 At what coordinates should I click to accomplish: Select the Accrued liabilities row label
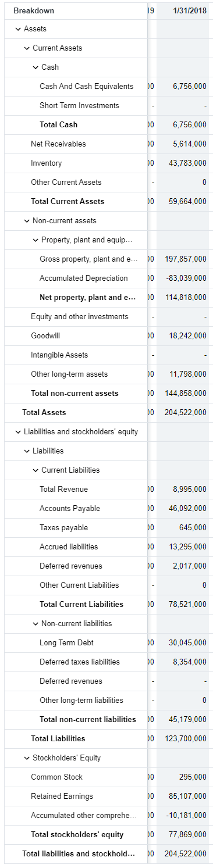(69, 546)
